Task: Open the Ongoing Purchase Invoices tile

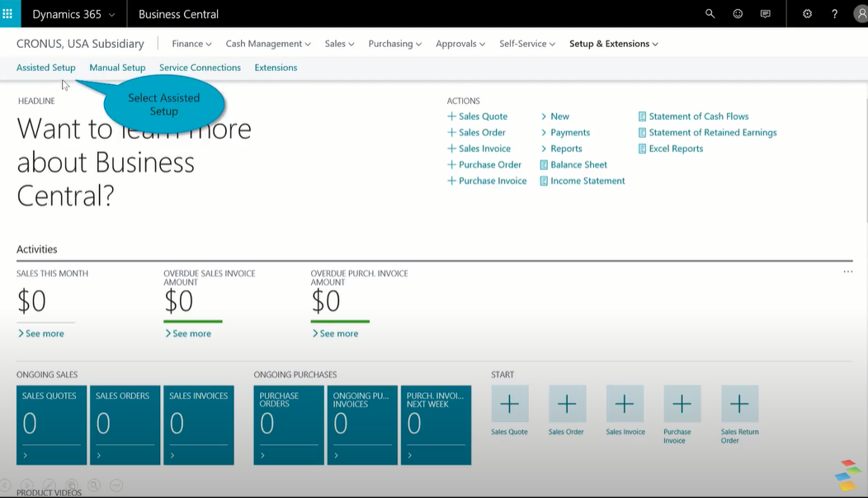Action: (362, 424)
